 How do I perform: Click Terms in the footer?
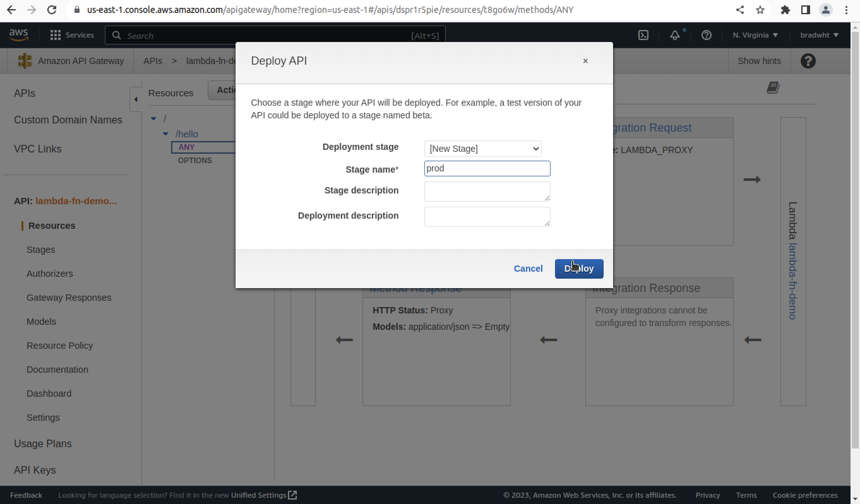(746, 495)
